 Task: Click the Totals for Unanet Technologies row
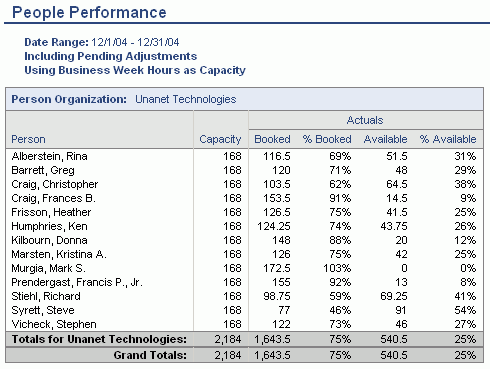pos(244,339)
